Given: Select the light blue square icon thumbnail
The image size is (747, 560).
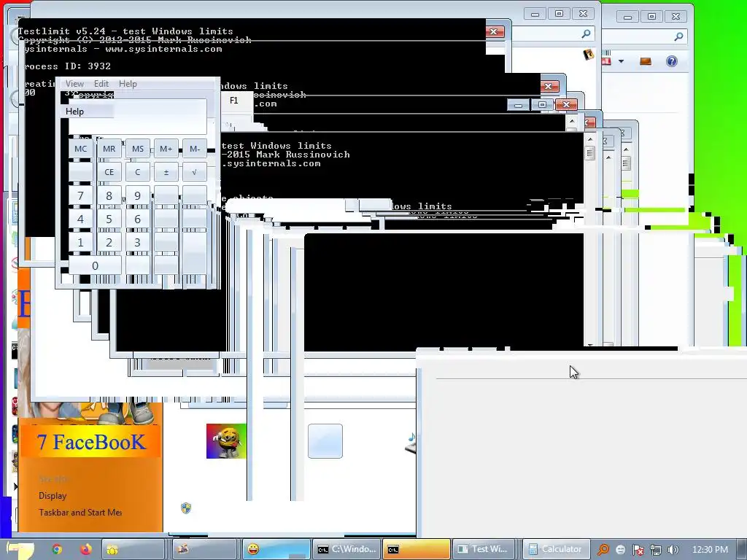Looking at the screenshot, I should coord(325,441).
